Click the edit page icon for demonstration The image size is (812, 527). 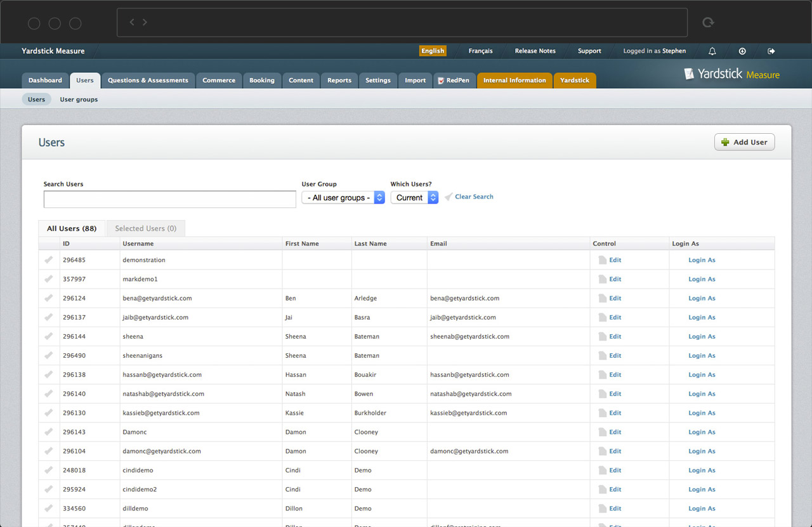(602, 260)
